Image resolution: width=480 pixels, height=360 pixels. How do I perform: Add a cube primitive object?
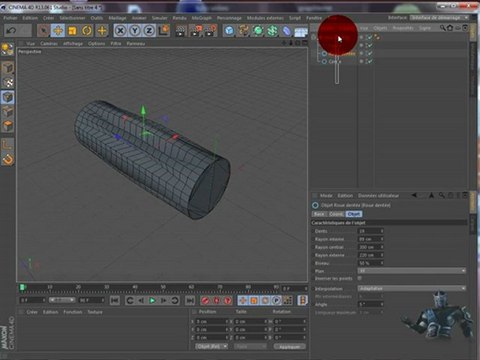[x=229, y=31]
